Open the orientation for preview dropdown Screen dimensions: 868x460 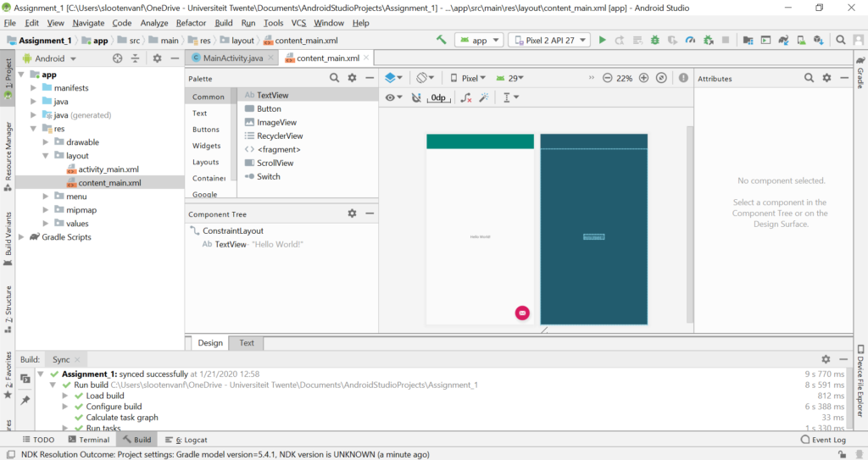[426, 78]
